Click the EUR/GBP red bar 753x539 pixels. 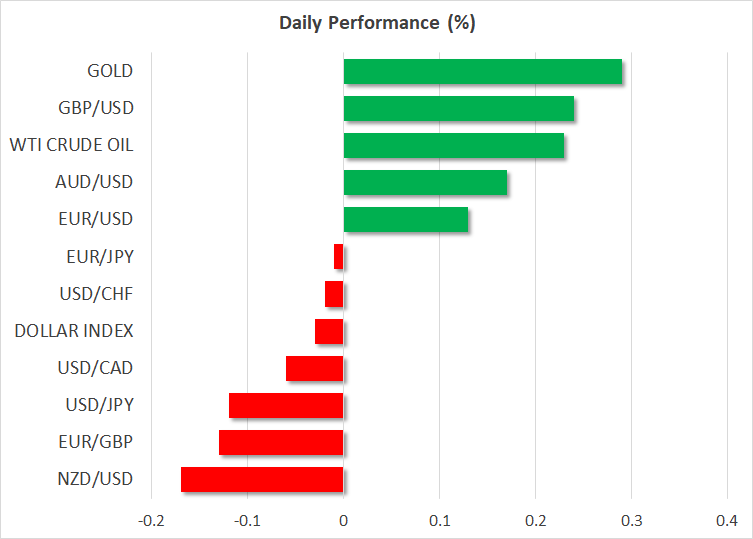click(281, 442)
